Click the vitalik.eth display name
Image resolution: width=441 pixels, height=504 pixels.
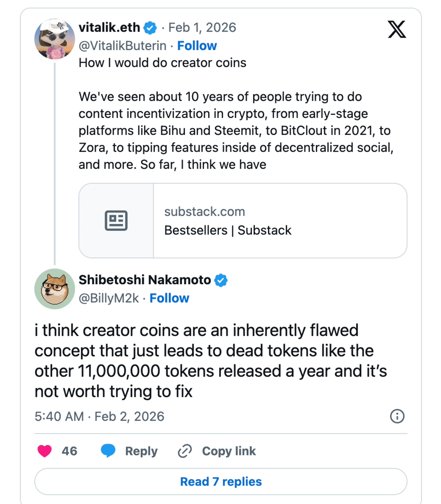[109, 28]
